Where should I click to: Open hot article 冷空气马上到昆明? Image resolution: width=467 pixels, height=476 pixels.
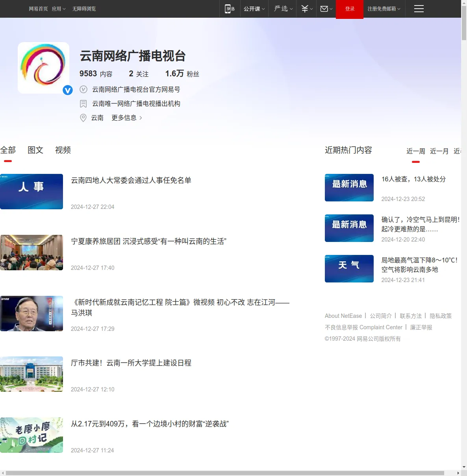[421, 224]
